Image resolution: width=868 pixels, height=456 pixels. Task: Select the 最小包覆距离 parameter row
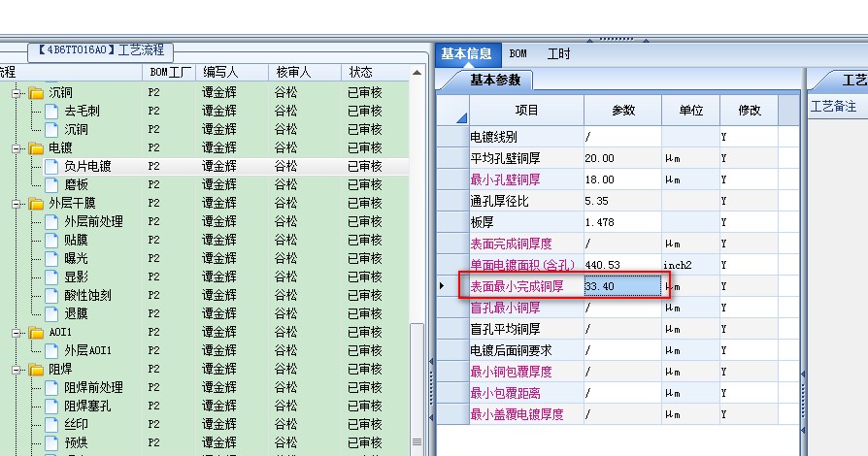[x=618, y=394]
